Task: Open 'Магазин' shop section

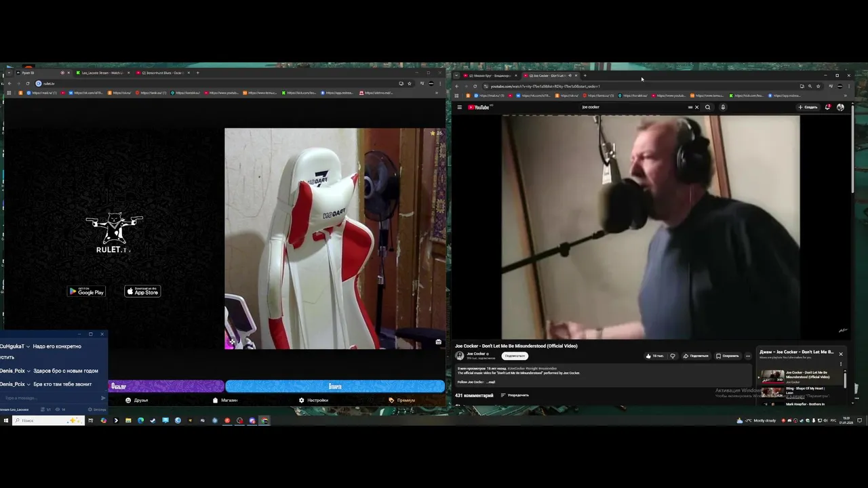Action: coord(225,401)
